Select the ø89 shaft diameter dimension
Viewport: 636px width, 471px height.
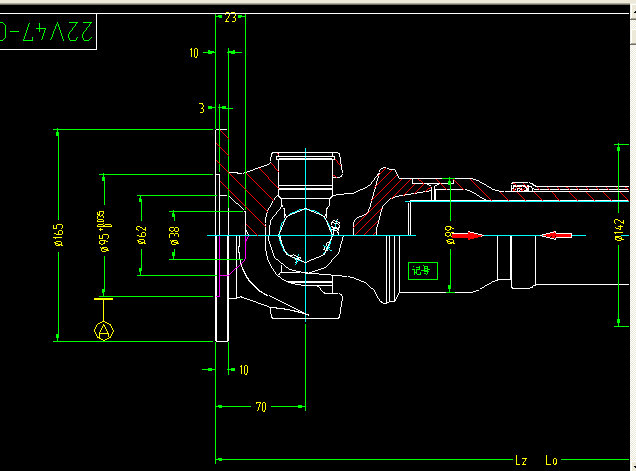(x=450, y=234)
